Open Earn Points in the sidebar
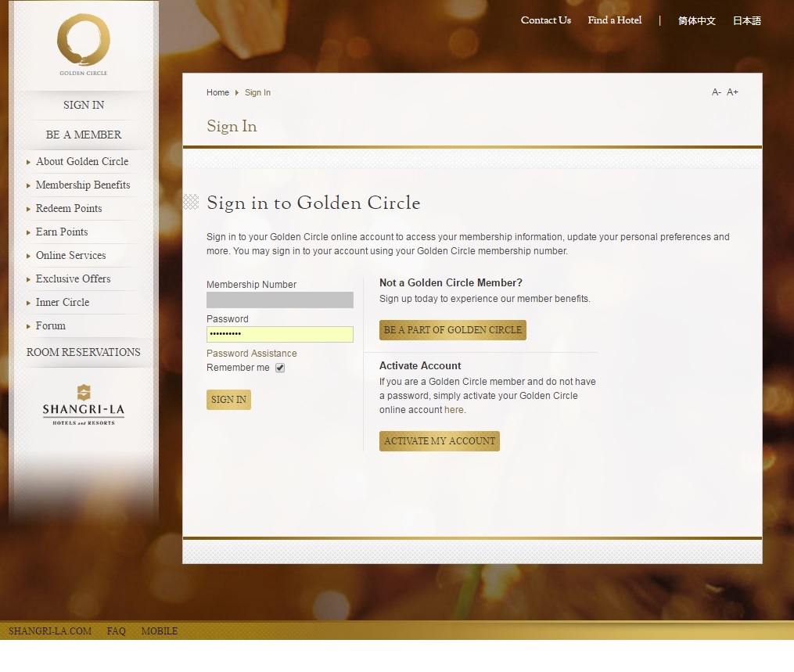 coord(62,232)
